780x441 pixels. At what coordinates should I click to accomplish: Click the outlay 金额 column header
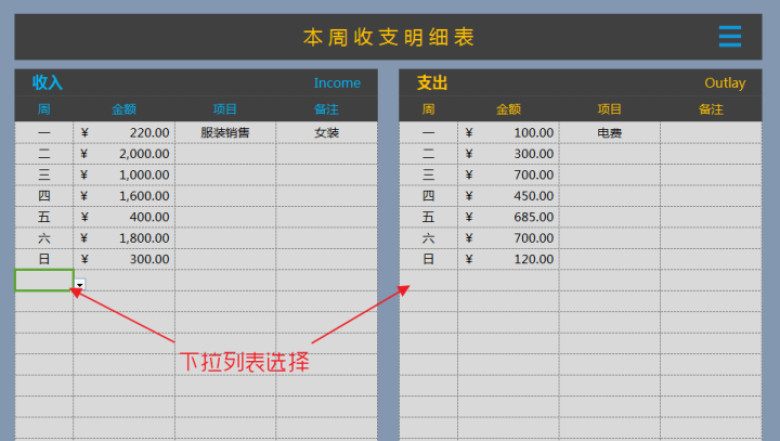508,109
